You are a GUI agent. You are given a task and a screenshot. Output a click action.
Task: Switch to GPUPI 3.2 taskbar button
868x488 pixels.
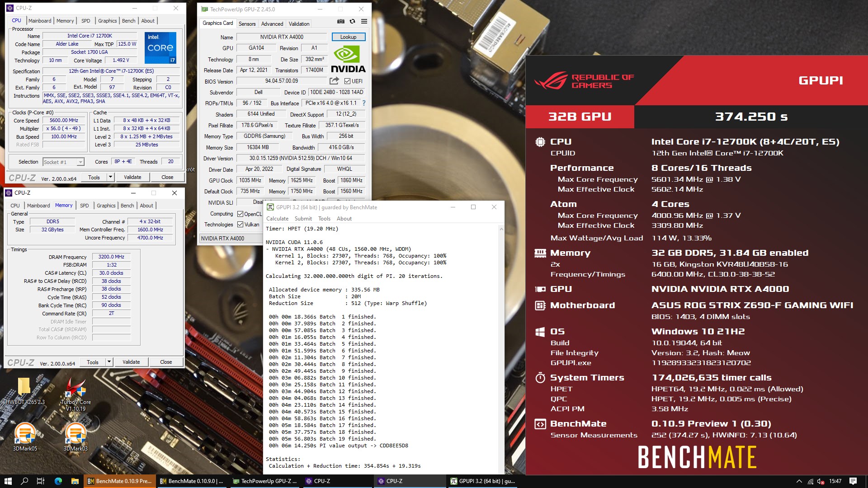pos(483,481)
